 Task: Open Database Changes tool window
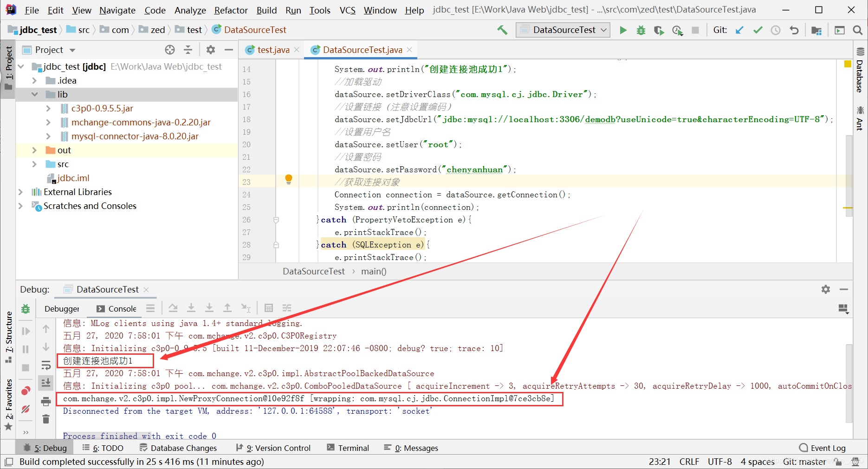[x=178, y=448]
